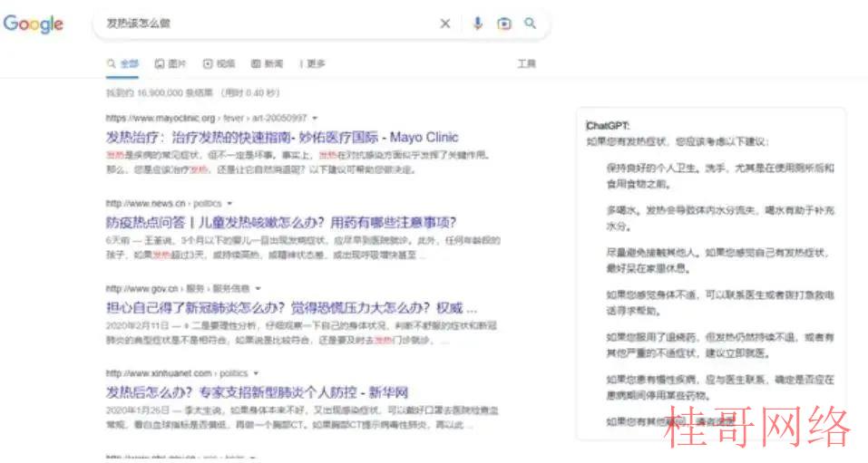Click the ChatGPT tip about 联系医生
The width and height of the screenshot is (868, 463).
point(719,303)
